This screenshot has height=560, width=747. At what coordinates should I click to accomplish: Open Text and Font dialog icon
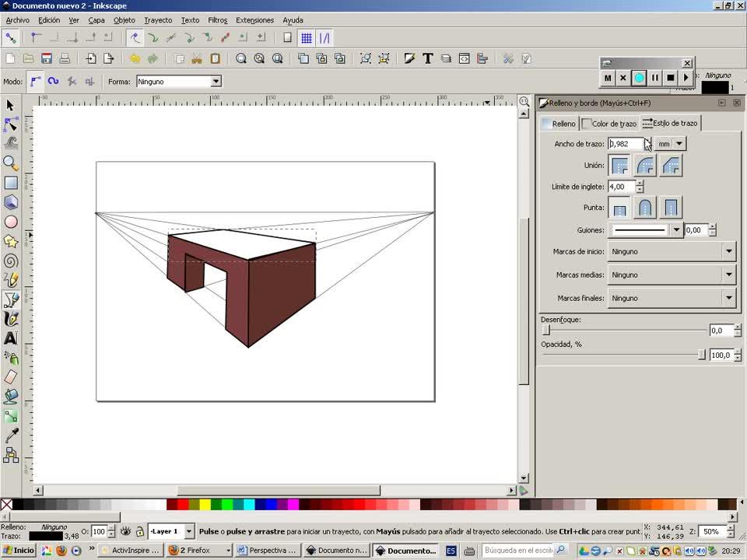coord(428,58)
